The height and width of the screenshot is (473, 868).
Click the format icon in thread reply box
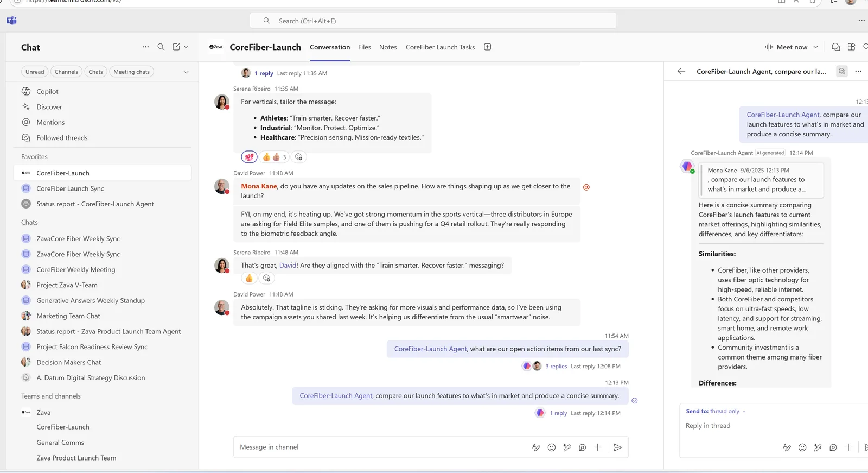coord(787,447)
